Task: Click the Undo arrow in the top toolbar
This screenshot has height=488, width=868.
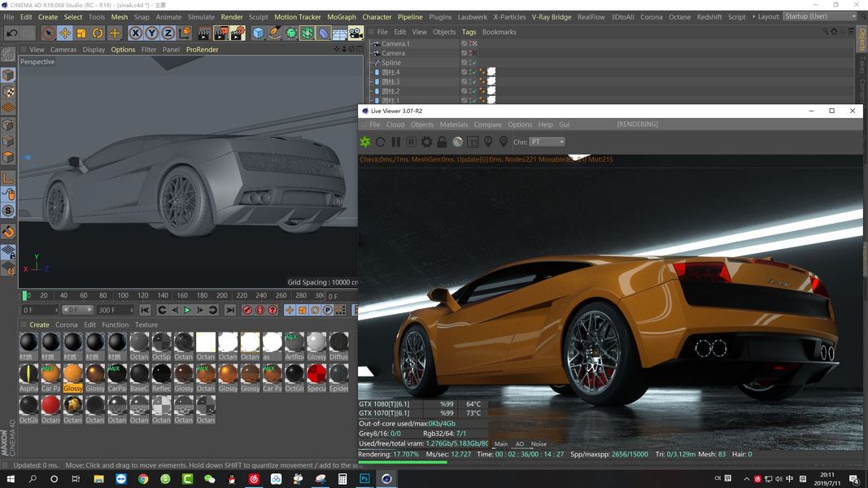Action: (x=11, y=33)
